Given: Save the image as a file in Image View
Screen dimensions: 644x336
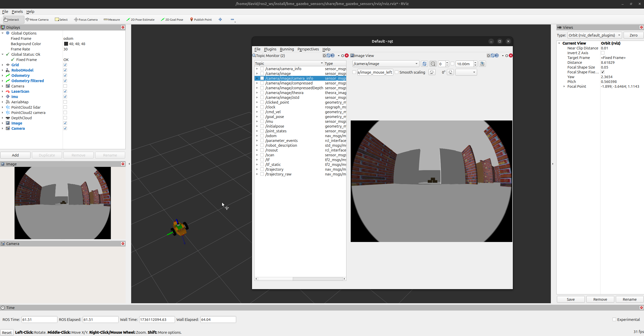Looking at the screenshot, I should point(482,64).
